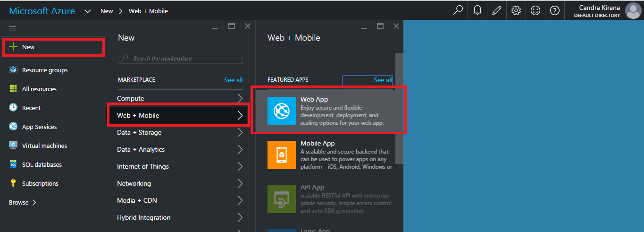Click the user avatar picture
The width and height of the screenshot is (644, 232).
(x=633, y=10)
